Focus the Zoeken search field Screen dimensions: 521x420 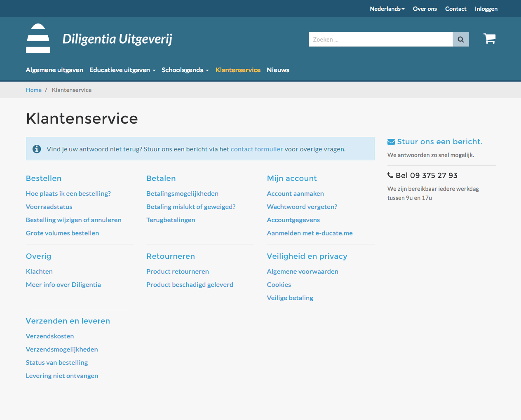pyautogui.click(x=380, y=39)
